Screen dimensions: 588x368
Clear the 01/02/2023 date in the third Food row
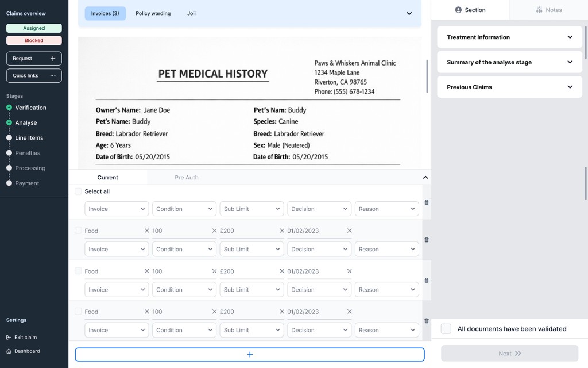click(x=349, y=312)
